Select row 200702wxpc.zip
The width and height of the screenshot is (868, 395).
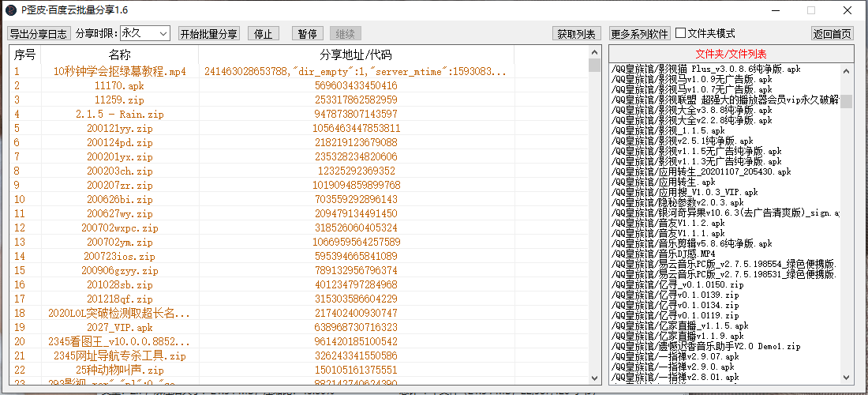pyautogui.click(x=299, y=228)
